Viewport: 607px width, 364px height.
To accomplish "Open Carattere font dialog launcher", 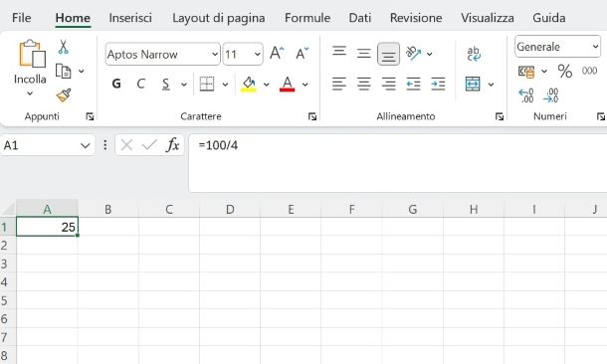I will click(312, 116).
